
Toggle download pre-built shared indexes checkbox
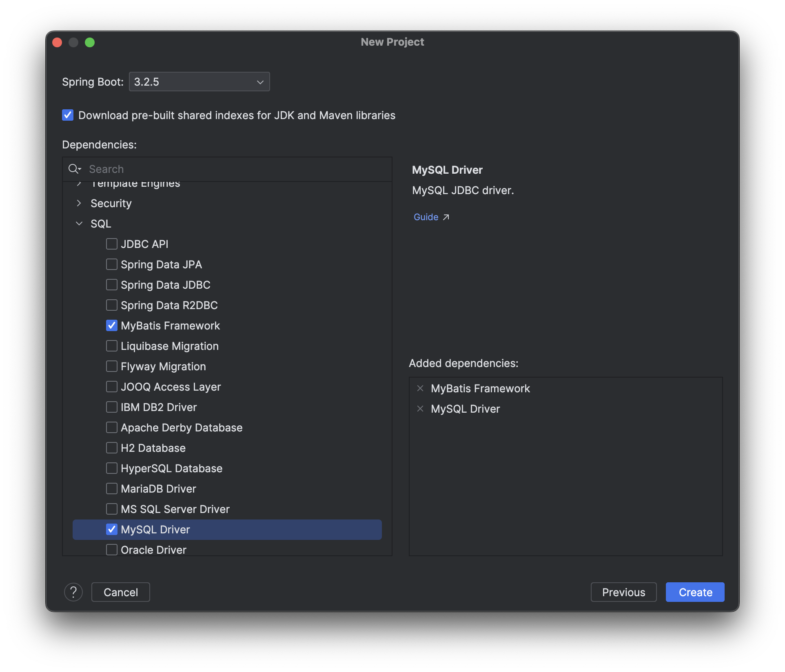coord(68,115)
